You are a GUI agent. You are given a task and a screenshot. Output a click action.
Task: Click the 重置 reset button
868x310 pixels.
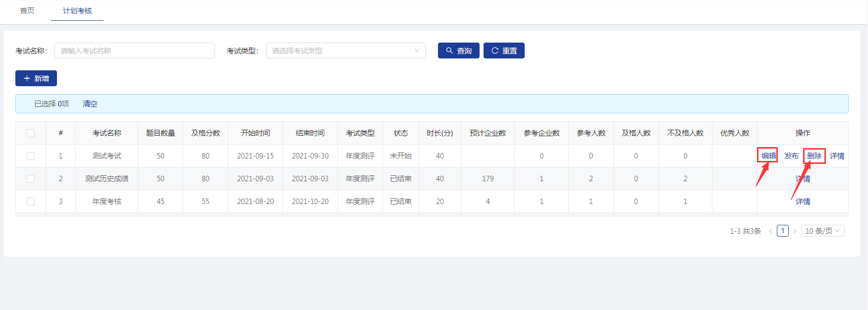tap(504, 51)
